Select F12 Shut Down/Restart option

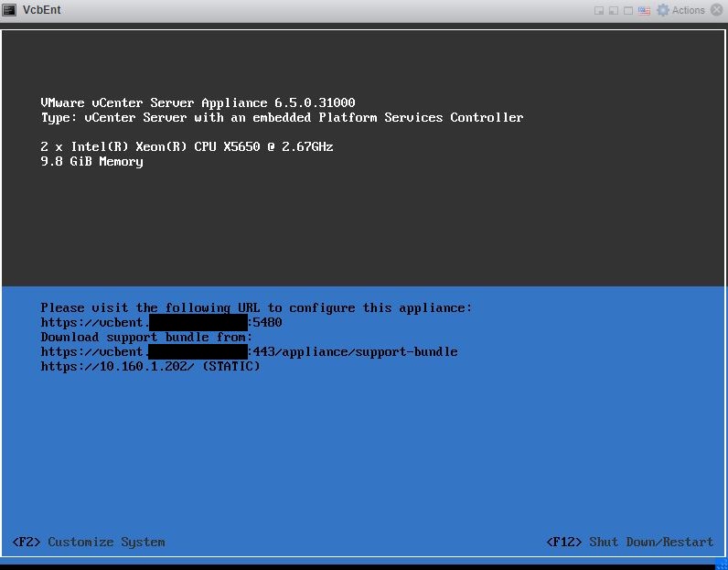click(629, 543)
